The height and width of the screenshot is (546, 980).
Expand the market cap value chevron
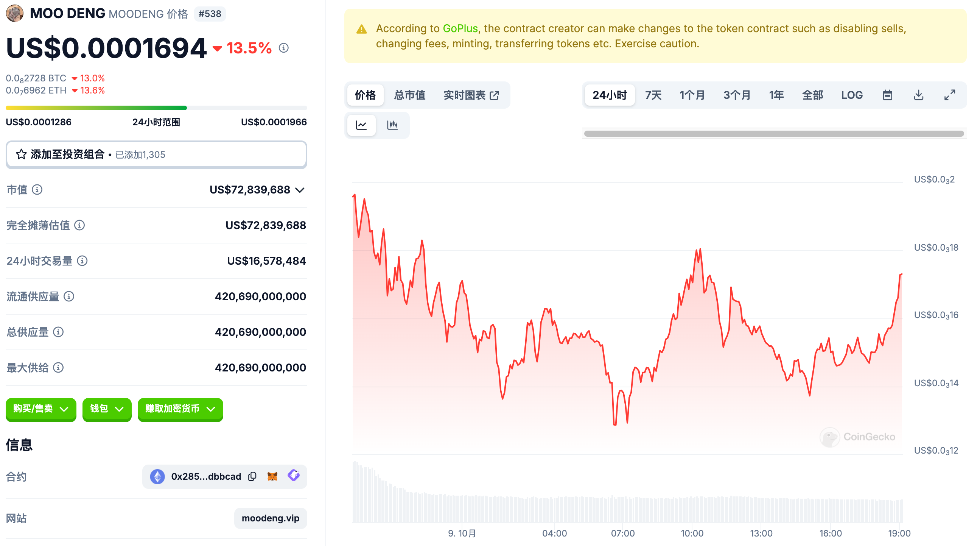(300, 190)
